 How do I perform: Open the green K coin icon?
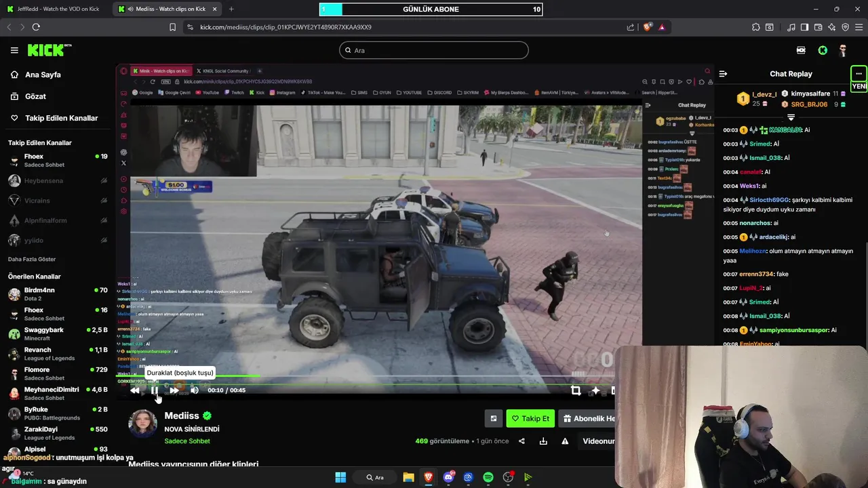(823, 50)
